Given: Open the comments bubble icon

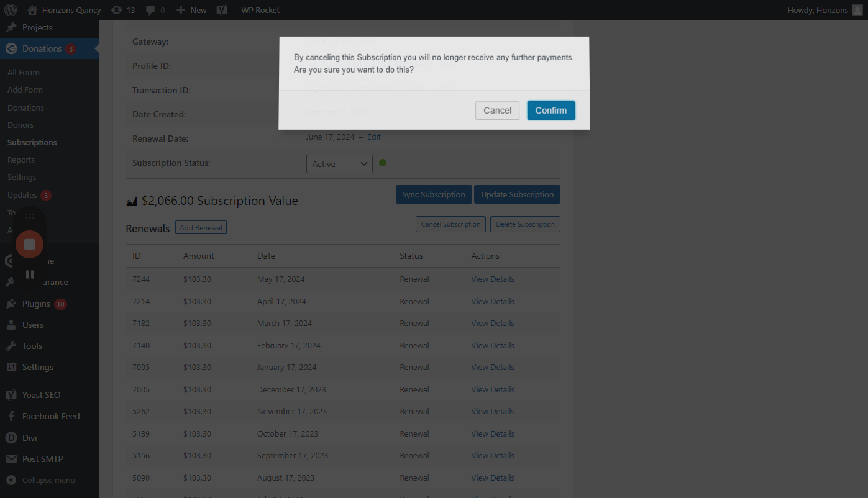Looking at the screenshot, I should click(x=150, y=10).
